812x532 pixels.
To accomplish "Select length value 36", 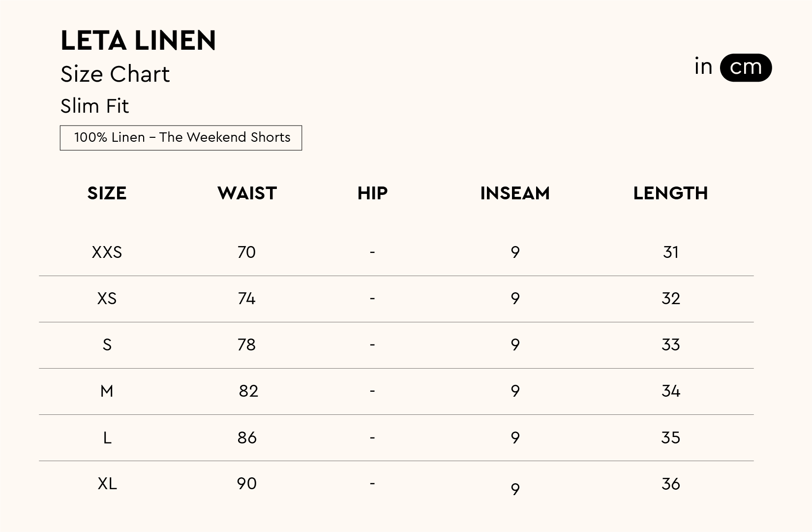I will [670, 484].
